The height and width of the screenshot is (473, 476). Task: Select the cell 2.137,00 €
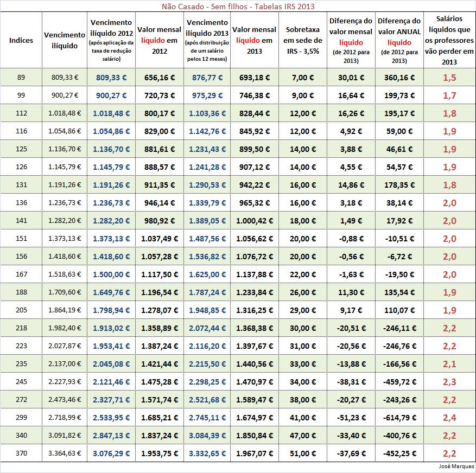pos(65,364)
